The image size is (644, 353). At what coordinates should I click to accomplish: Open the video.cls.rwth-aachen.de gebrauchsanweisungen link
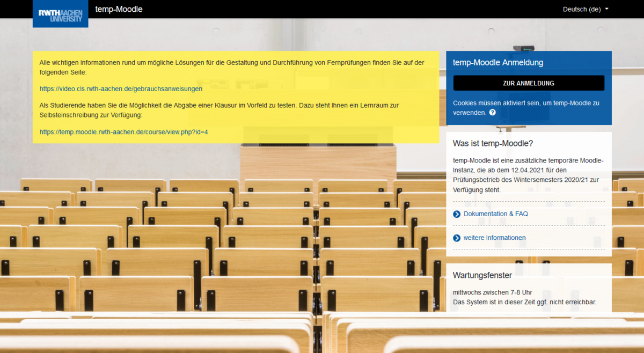121,89
